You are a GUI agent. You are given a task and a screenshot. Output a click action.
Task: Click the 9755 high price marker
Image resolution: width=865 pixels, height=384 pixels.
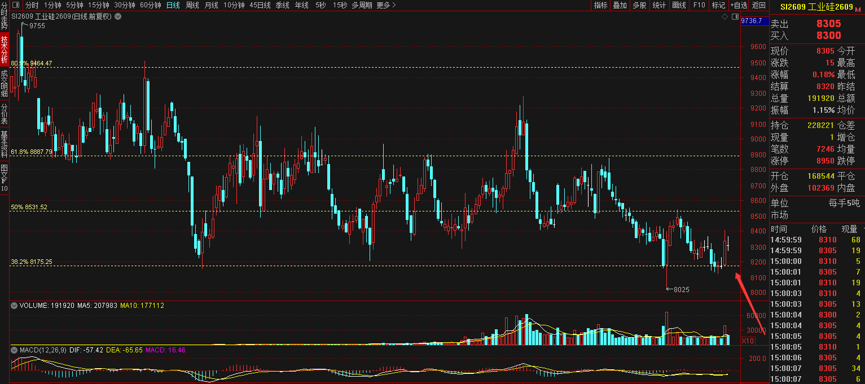[37, 26]
